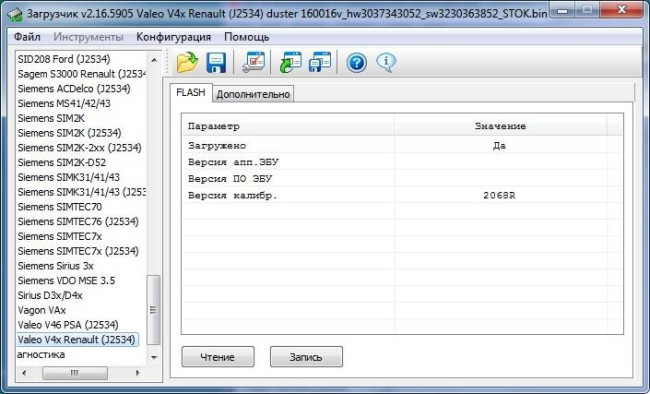Image resolution: width=650 pixels, height=394 pixels.
Task: Select the Siemens SIM2K entry without J2534
Action: (51, 118)
